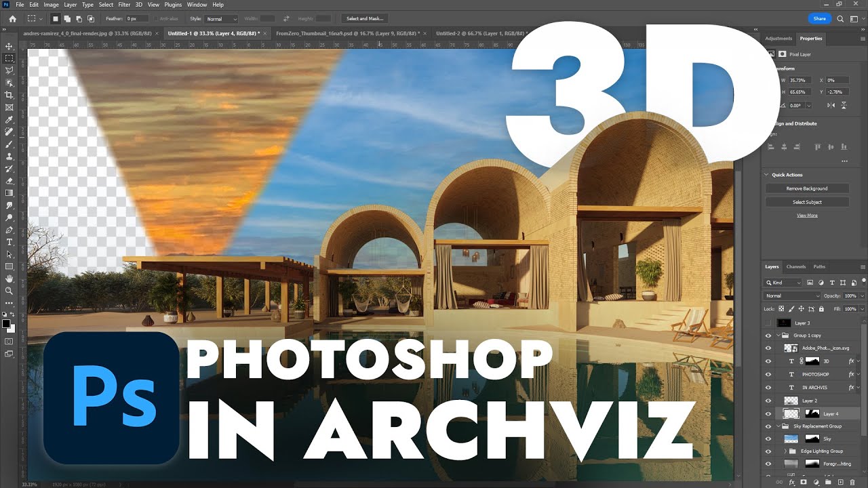This screenshot has width=868, height=488.
Task: Open the Fill dropdown arrow
Action: click(x=862, y=308)
